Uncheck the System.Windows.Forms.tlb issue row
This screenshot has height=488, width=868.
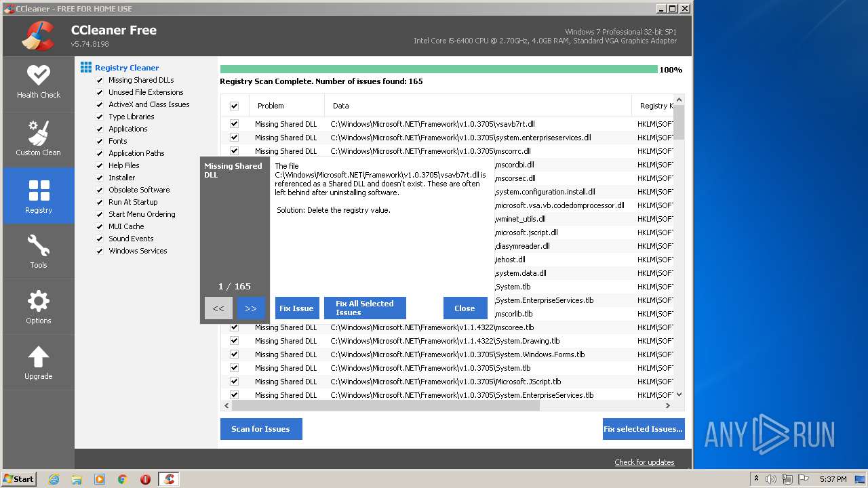(x=234, y=354)
